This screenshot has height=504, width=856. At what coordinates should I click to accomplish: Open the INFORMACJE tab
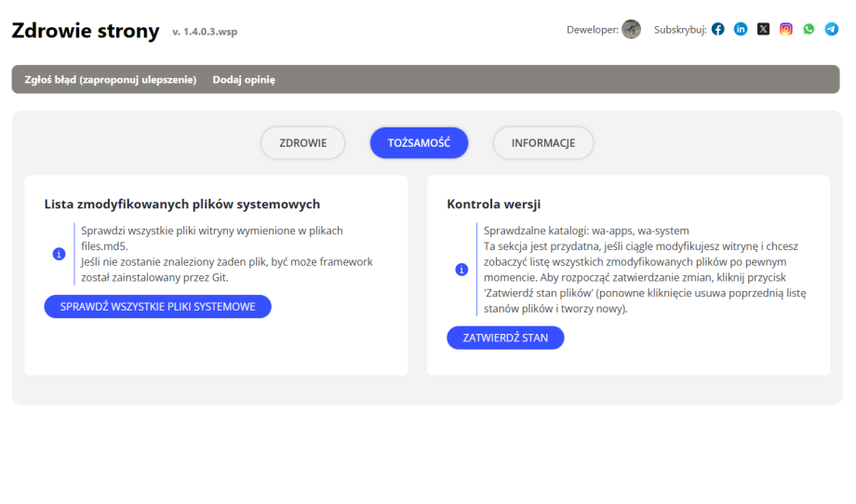(543, 143)
